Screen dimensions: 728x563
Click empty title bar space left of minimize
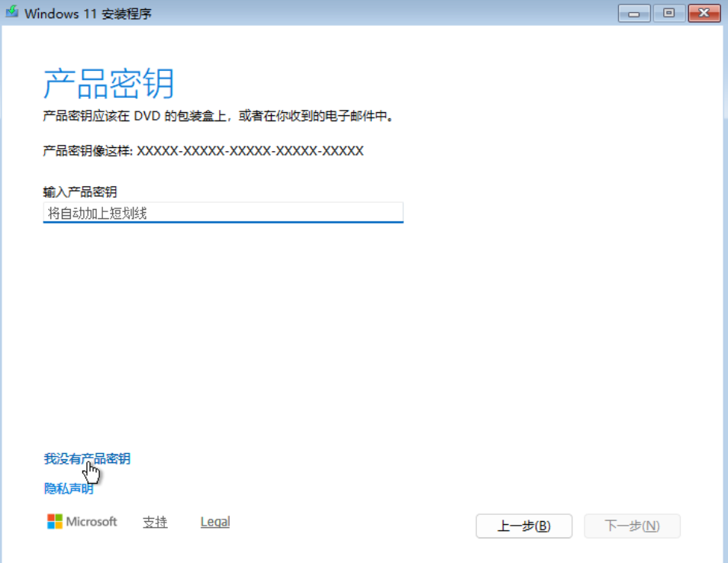[382, 14]
